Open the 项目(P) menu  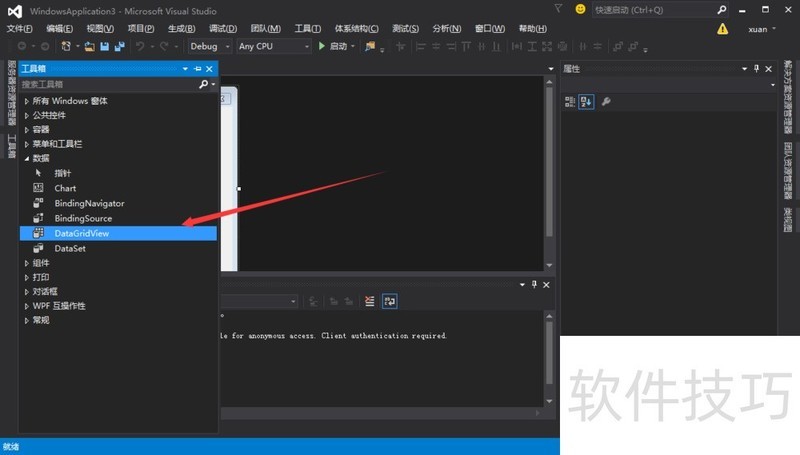click(141, 29)
